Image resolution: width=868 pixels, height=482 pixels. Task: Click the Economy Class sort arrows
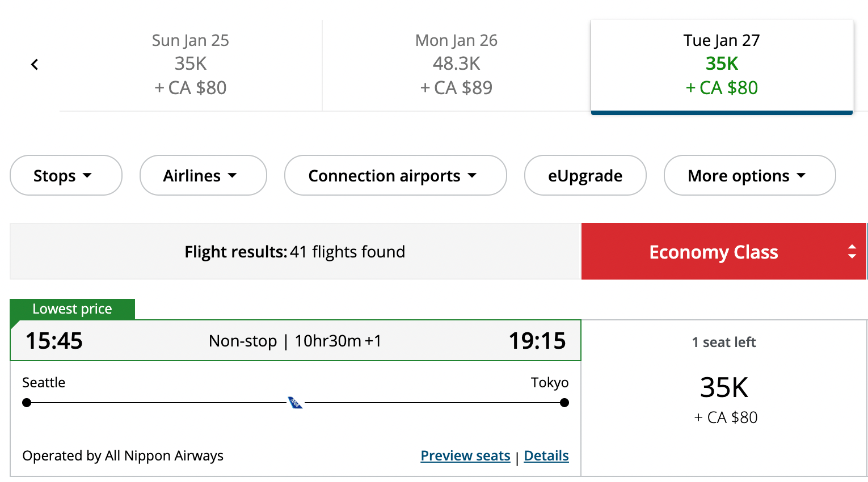pos(852,252)
